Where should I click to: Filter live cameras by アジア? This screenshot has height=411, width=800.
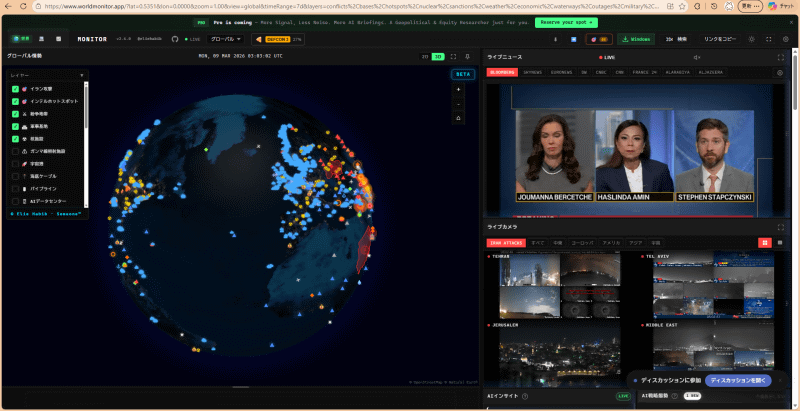point(635,243)
